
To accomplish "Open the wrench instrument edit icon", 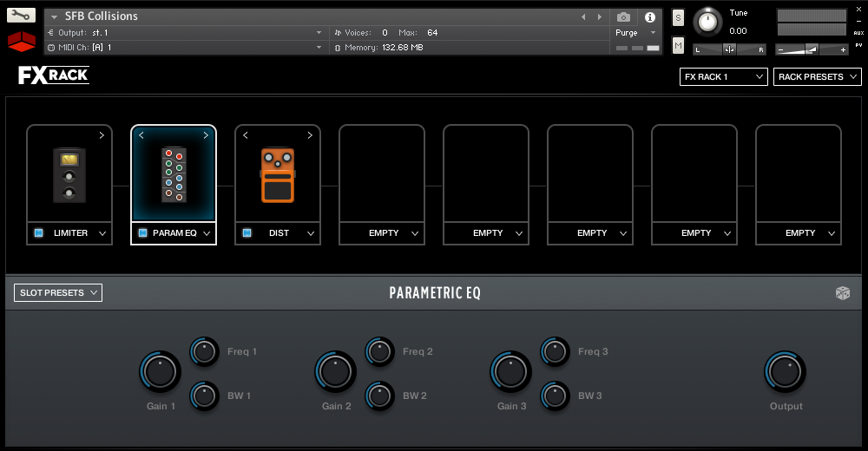I will tap(21, 15).
